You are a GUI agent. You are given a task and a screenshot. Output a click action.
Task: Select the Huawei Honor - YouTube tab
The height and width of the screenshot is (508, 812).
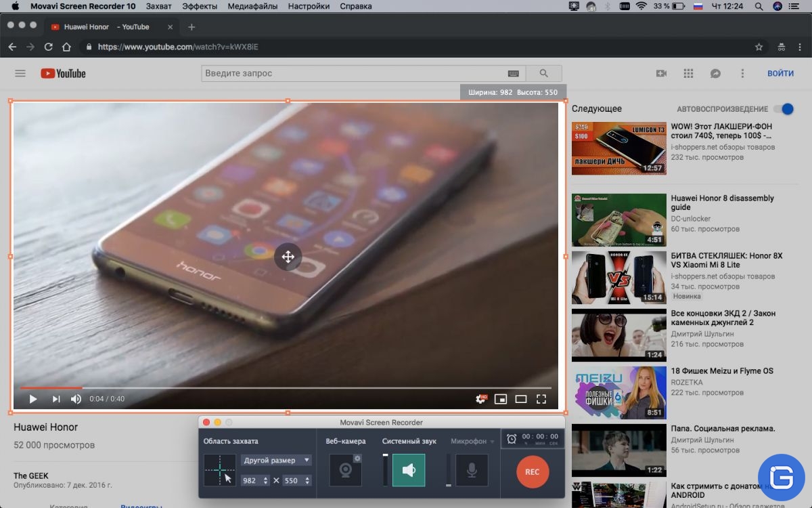(112, 27)
